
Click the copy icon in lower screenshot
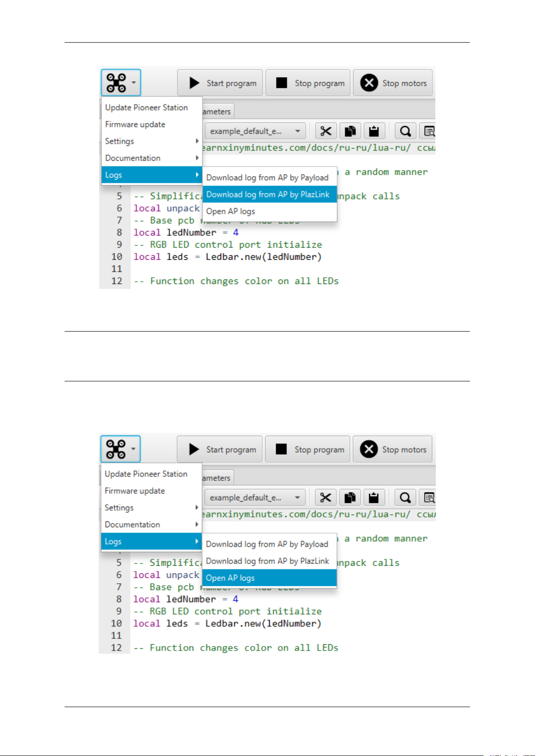pyautogui.click(x=350, y=498)
